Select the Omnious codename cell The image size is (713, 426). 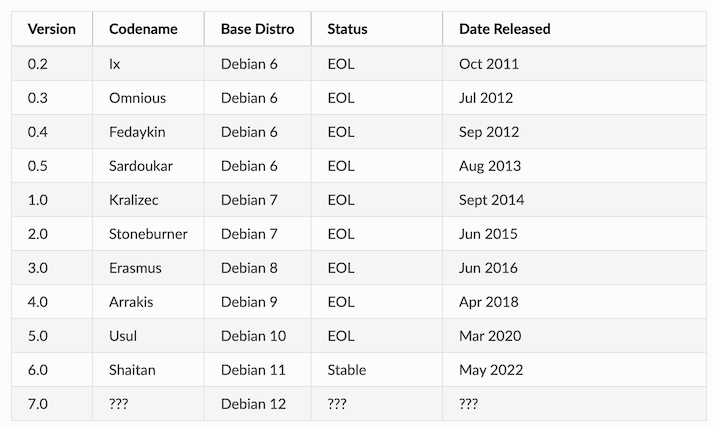tap(137, 98)
